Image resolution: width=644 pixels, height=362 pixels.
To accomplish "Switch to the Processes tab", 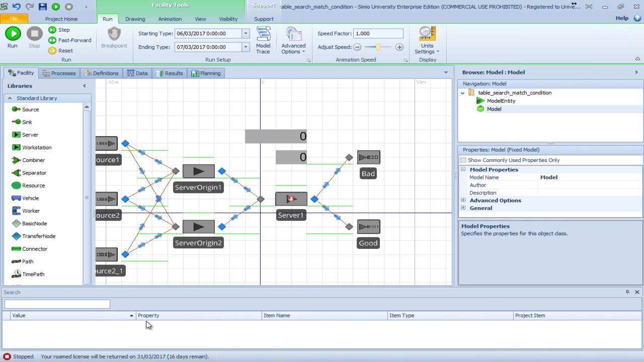I will (x=59, y=73).
